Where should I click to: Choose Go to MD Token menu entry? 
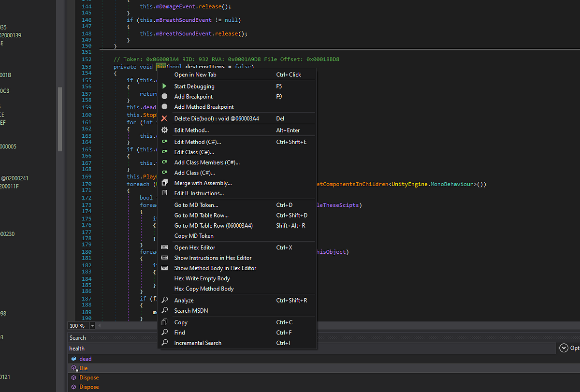click(x=196, y=205)
